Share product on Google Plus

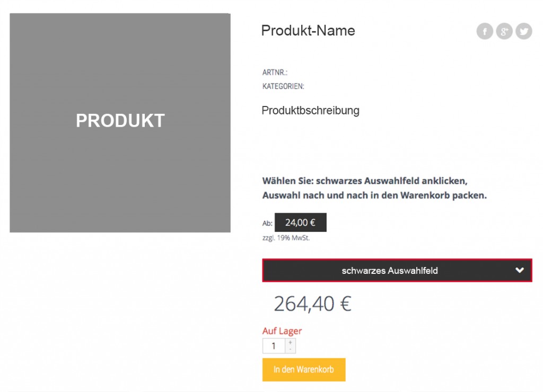(x=504, y=31)
